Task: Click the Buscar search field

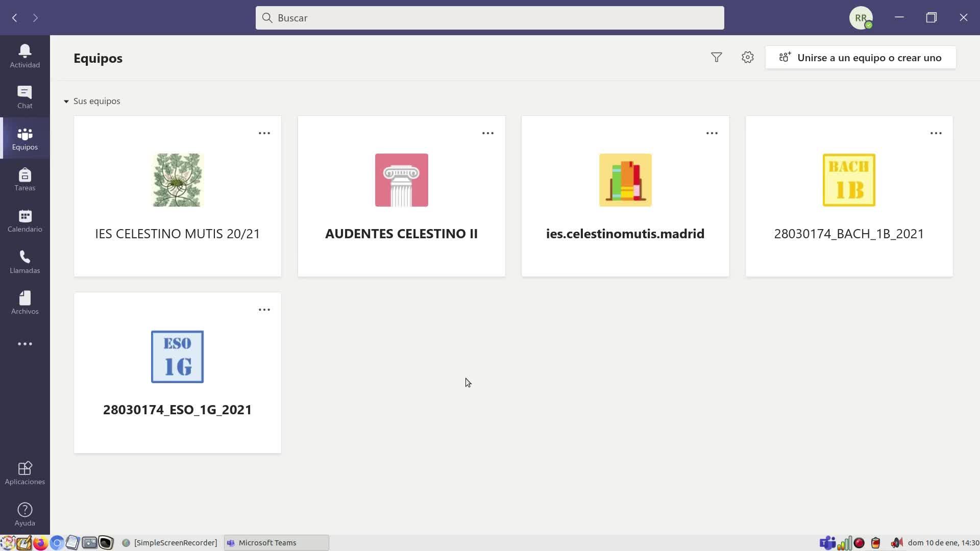Action: coord(489,18)
